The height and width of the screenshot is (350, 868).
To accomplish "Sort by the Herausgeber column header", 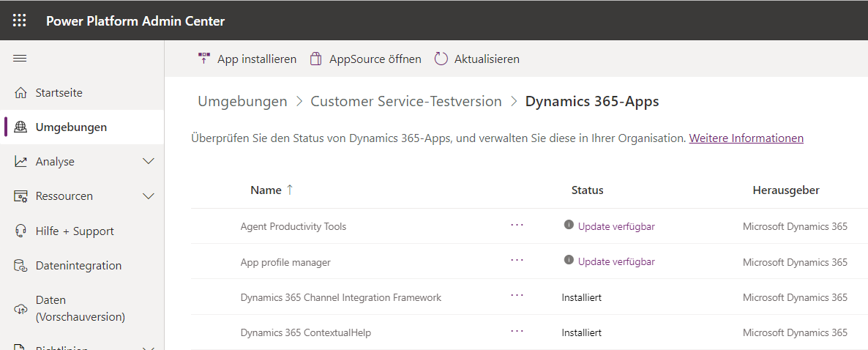I will pos(786,190).
